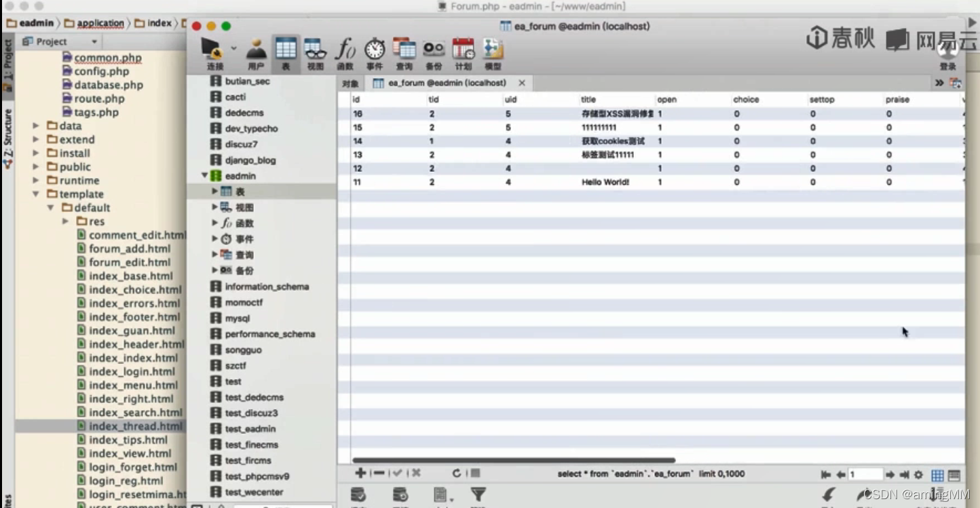Open record limit settings gear
Viewport: 980px width, 508px height.
(918, 475)
